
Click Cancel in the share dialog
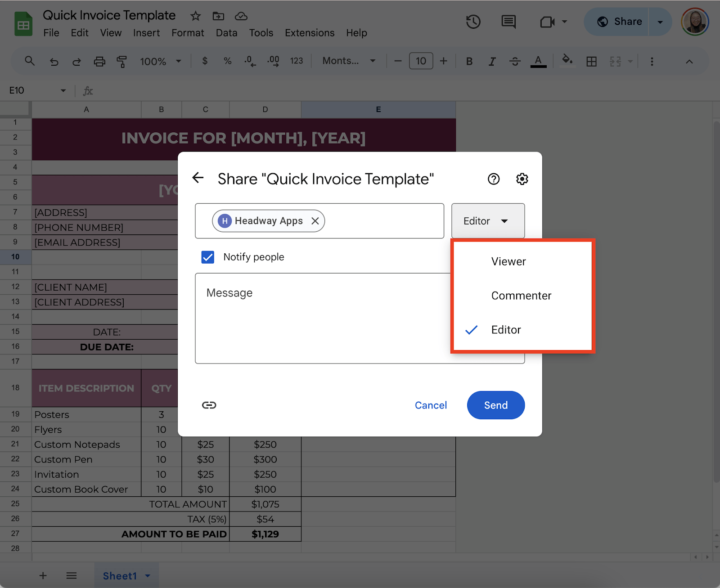(x=430, y=405)
